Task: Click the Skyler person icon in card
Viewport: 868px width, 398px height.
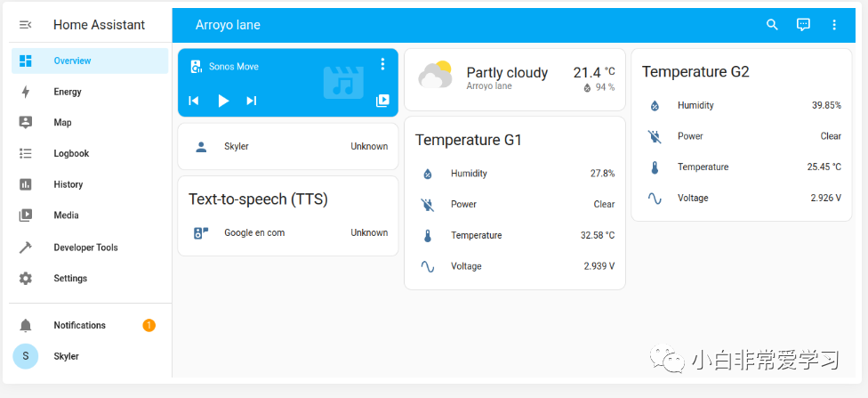Action: 201,147
